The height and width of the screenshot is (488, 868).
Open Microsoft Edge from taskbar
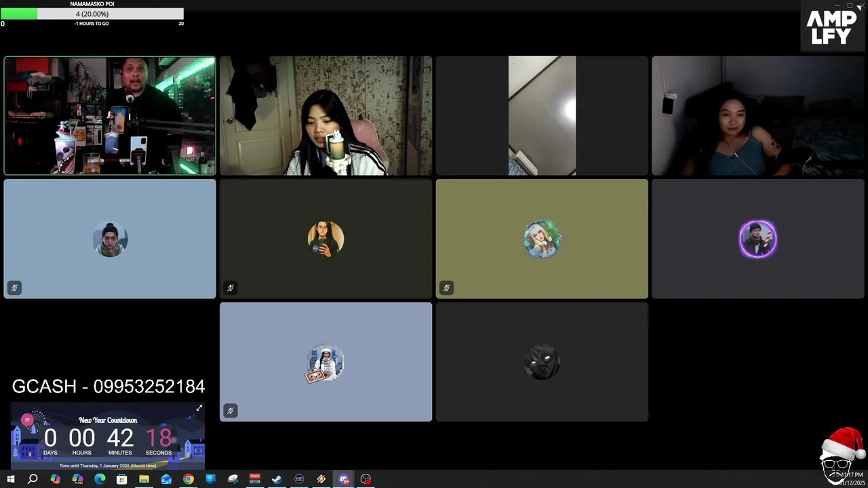100,479
